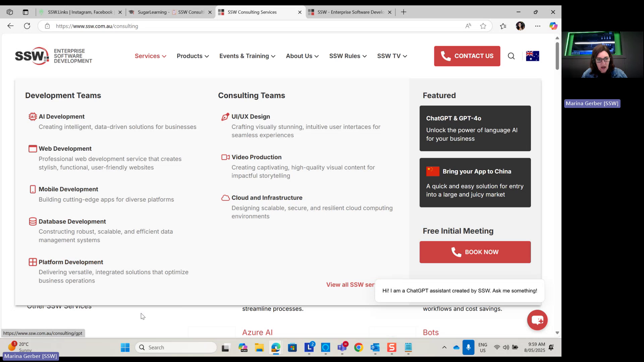Screen dimensions: 644x362
Task: Close the SugarLearning tab
Action: (x=210, y=12)
